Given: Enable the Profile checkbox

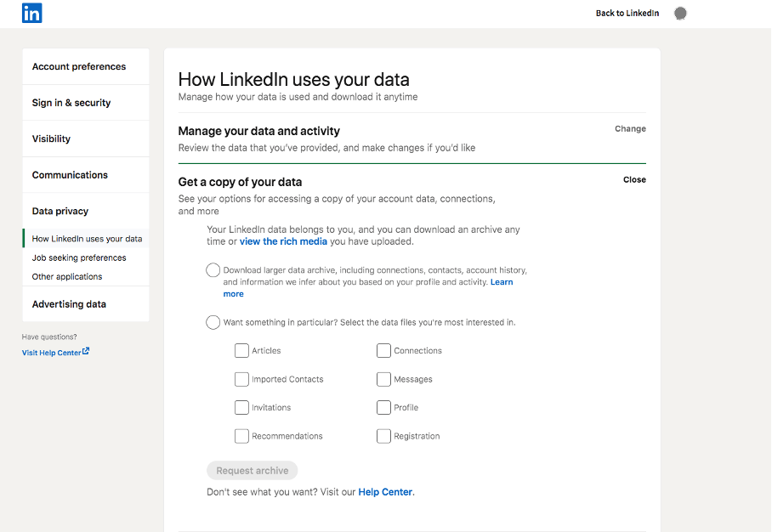Looking at the screenshot, I should point(383,407).
